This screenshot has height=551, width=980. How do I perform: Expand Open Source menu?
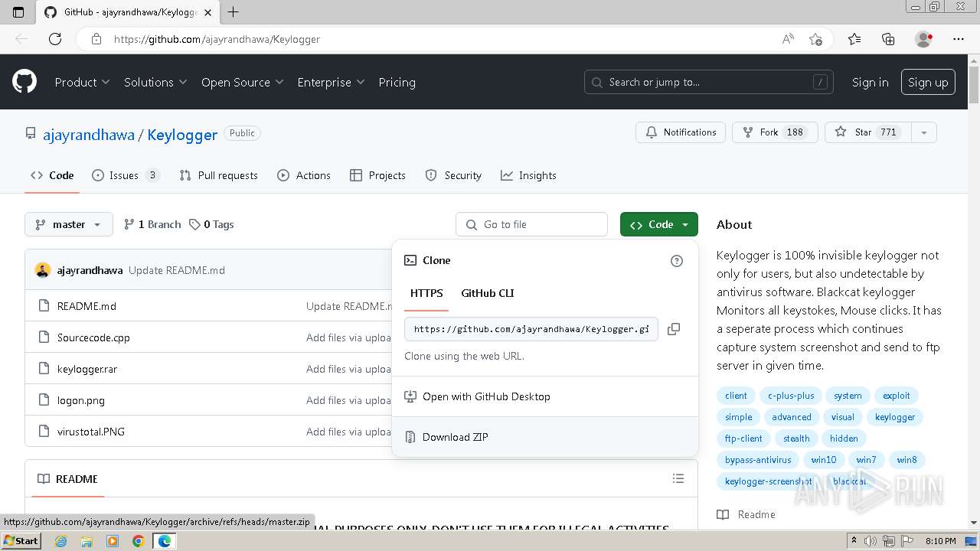(242, 82)
